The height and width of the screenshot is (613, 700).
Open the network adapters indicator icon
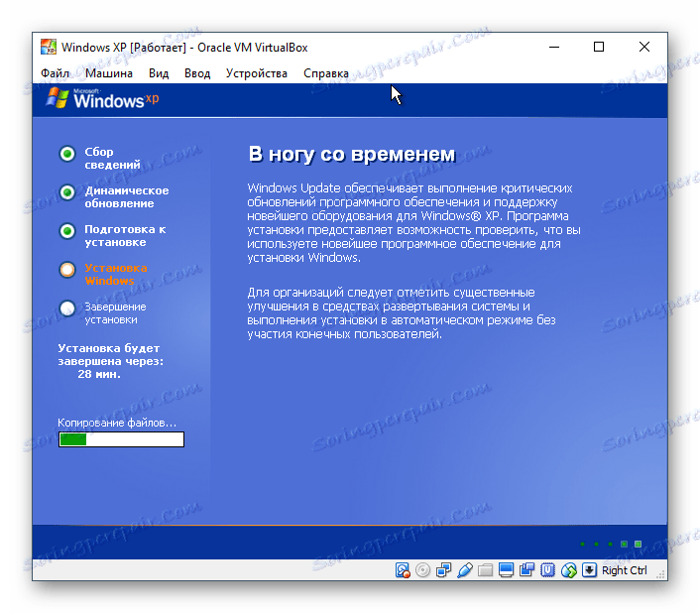click(443, 570)
